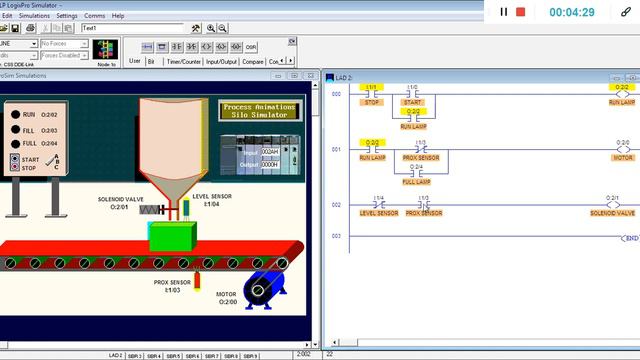Click the hammer tools icon

tap(196, 28)
